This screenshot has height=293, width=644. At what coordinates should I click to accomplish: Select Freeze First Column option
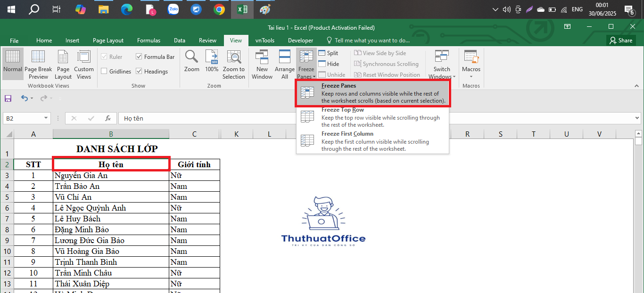click(373, 141)
